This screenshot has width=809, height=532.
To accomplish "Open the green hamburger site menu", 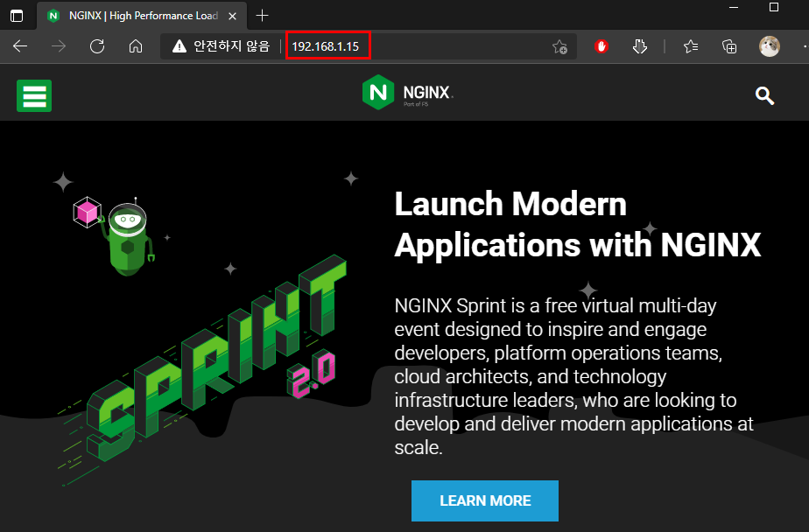I will point(34,95).
